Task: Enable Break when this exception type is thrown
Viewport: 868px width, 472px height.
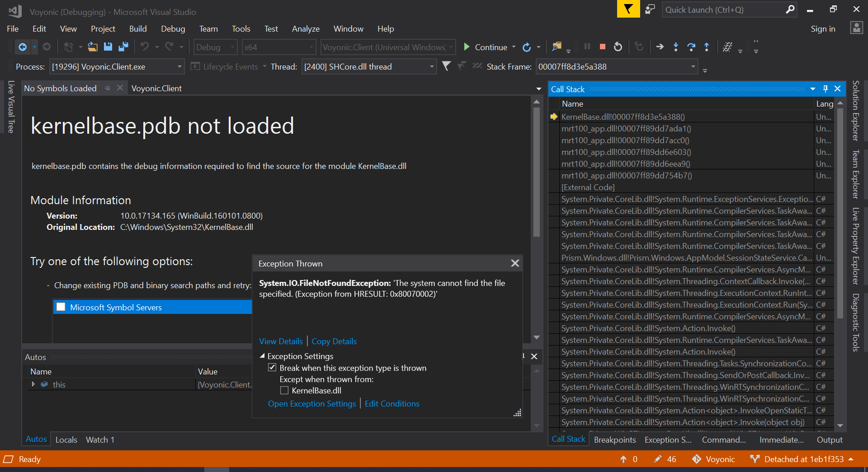Action: point(272,368)
